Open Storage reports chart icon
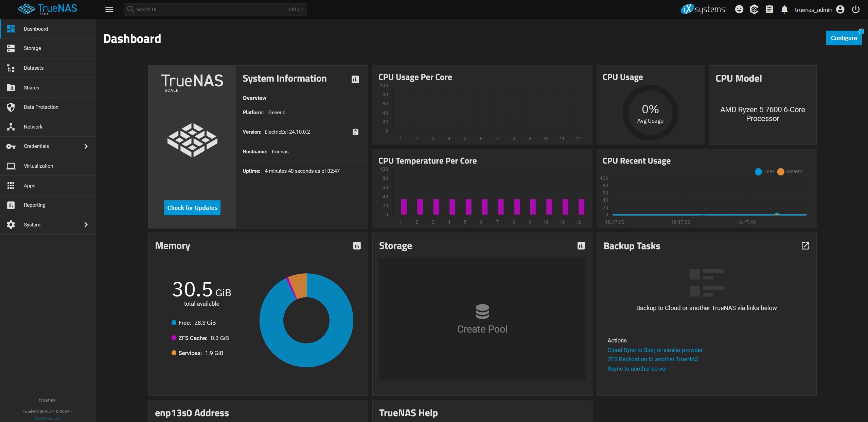868x422 pixels. pos(581,246)
